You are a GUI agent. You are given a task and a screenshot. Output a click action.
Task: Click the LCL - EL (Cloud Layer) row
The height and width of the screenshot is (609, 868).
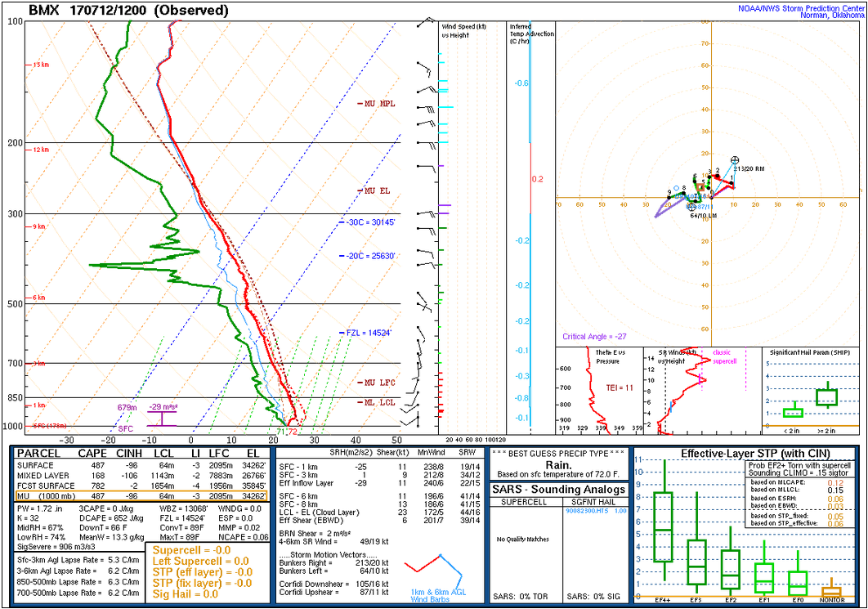[x=380, y=512]
